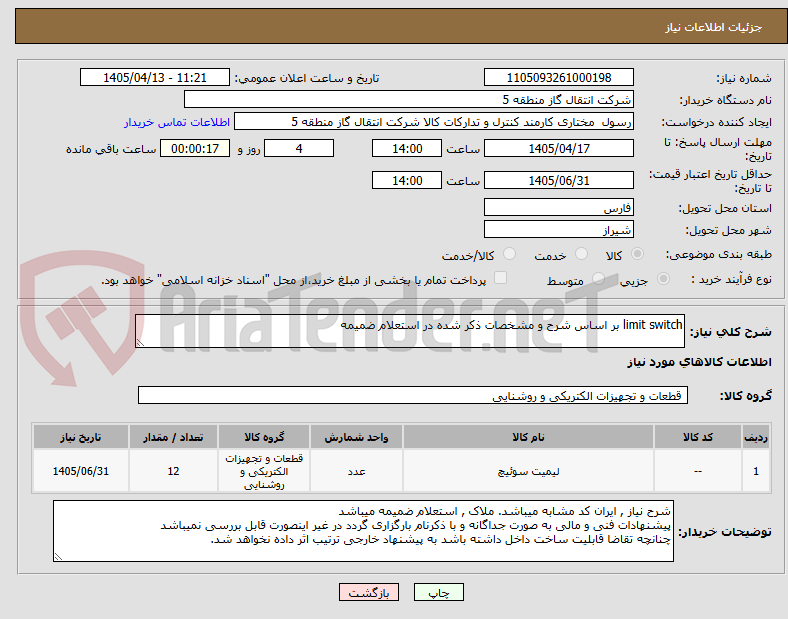
Task: Click the row number cell 1
Action: [756, 471]
